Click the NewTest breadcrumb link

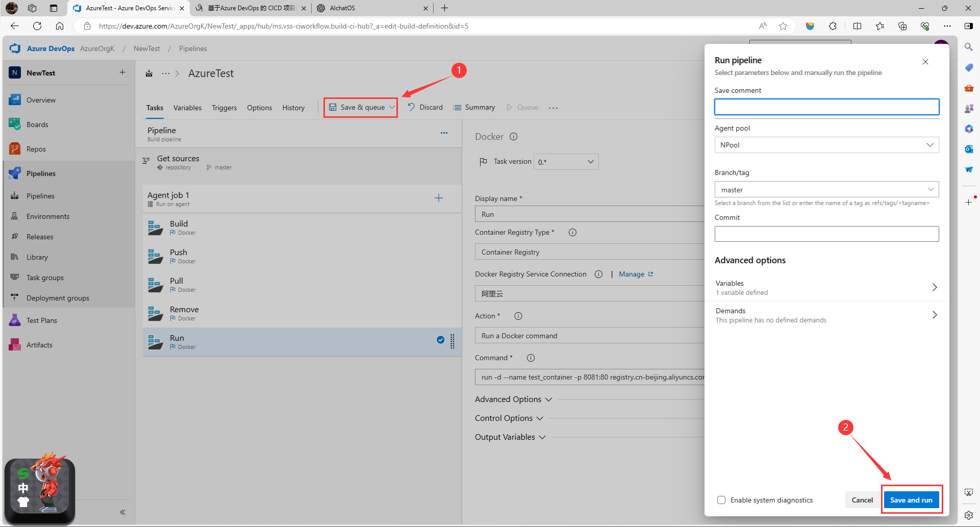[146, 48]
